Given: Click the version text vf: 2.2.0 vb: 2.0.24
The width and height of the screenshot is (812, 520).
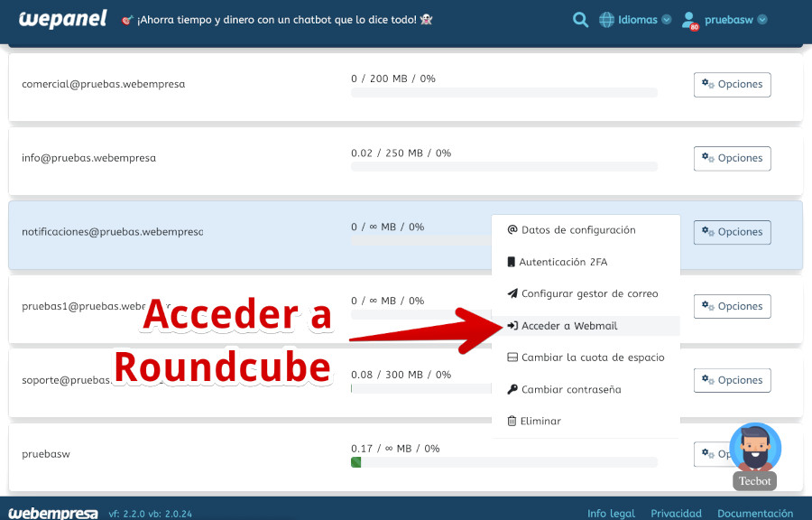Looking at the screenshot, I should tap(150, 514).
